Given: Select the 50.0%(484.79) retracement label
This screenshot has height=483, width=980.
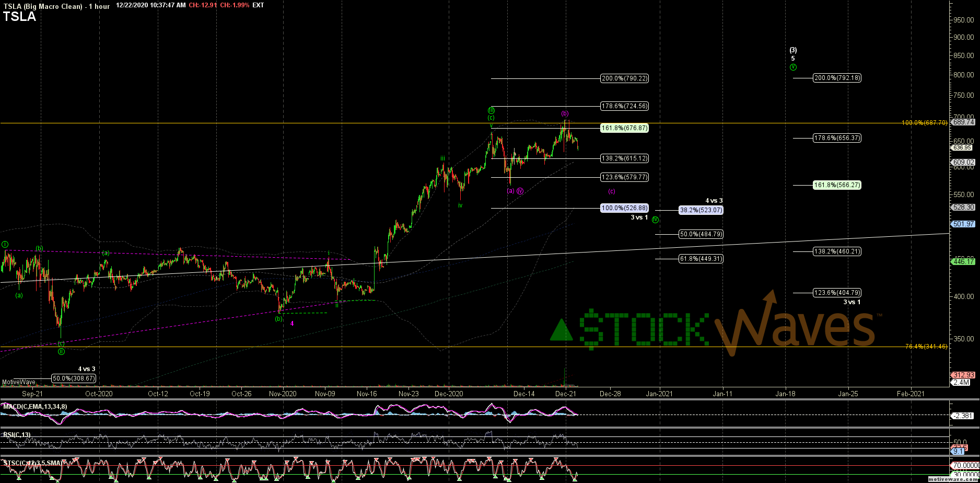Looking at the screenshot, I should 701,234.
